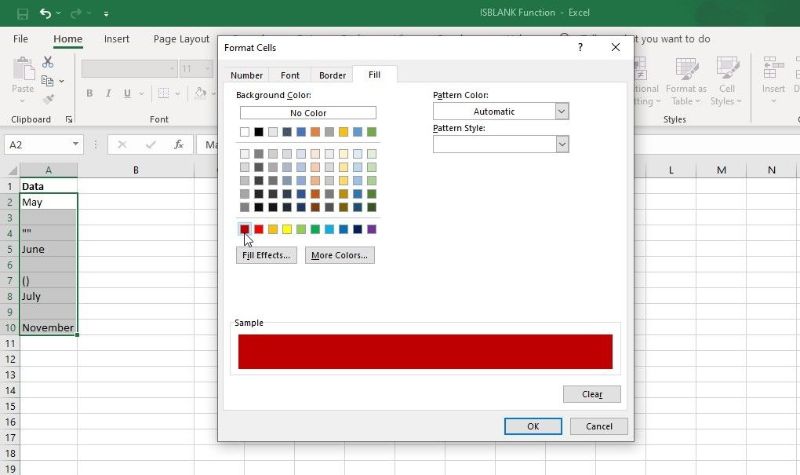Select the No Color option
800x475 pixels.
(x=308, y=113)
